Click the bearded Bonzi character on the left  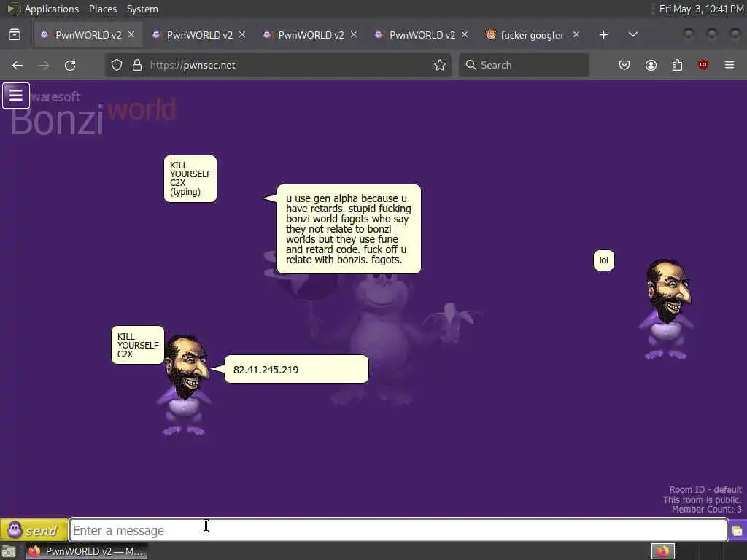(184, 385)
